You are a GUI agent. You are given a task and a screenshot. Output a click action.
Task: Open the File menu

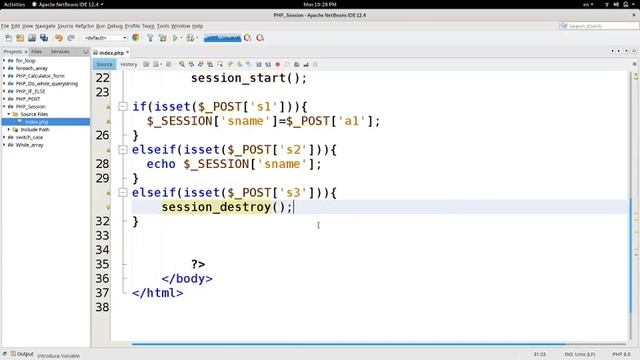[5, 26]
